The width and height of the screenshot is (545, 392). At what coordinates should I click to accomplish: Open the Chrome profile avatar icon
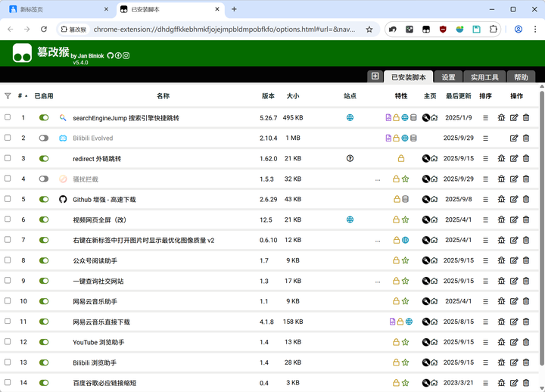[519, 30]
